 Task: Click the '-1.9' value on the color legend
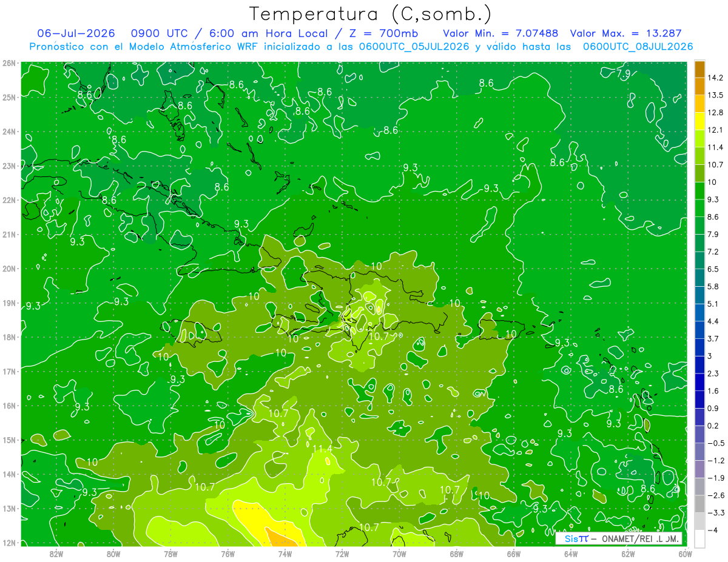coord(715,478)
